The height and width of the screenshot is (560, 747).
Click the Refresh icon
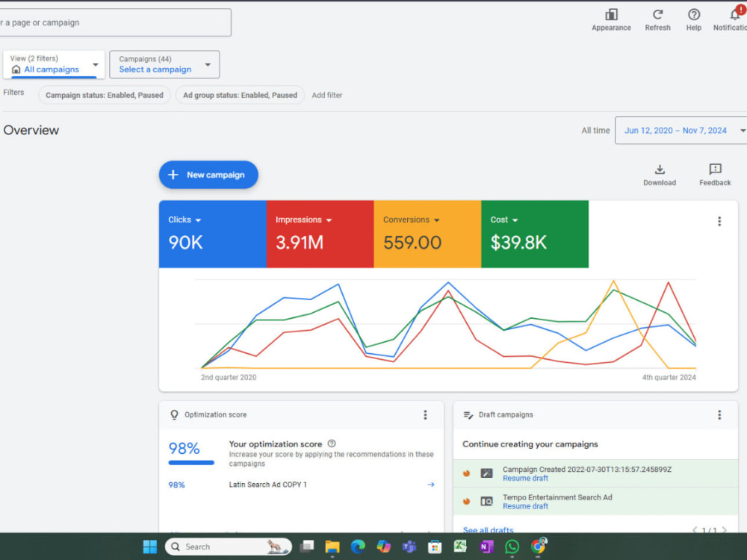click(657, 15)
